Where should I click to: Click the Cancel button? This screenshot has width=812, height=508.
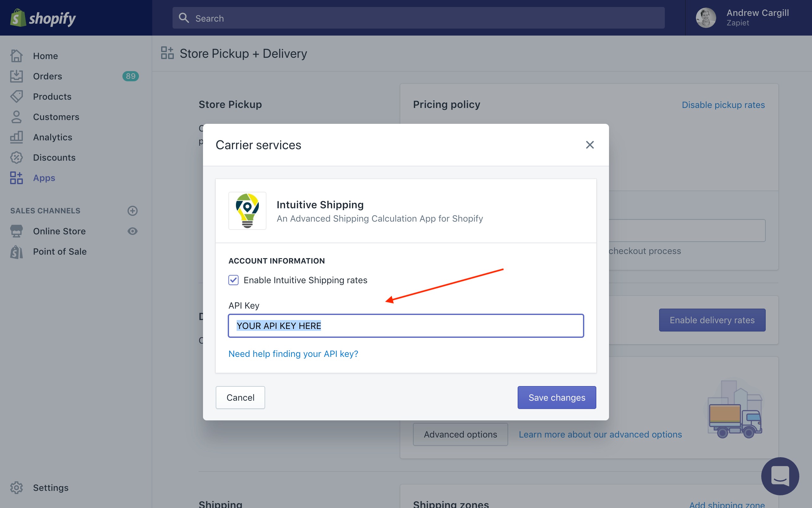pos(240,398)
